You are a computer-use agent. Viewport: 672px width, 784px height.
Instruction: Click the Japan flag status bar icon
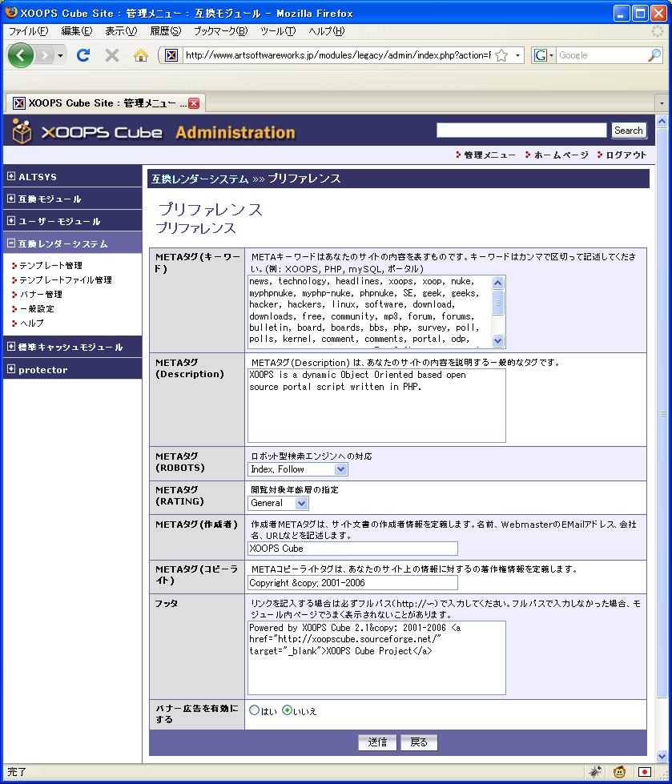pos(645,771)
